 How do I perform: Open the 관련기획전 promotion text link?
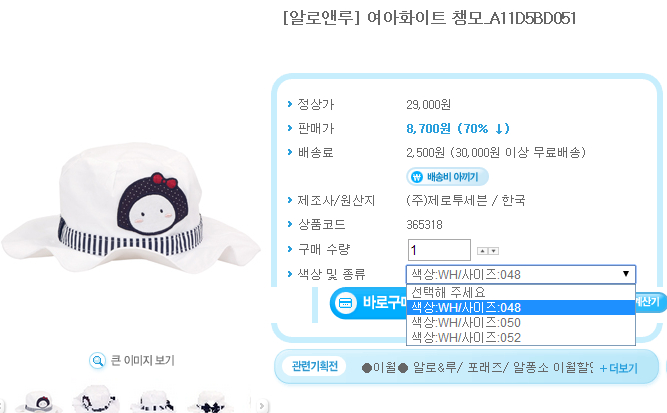[x=477, y=367]
